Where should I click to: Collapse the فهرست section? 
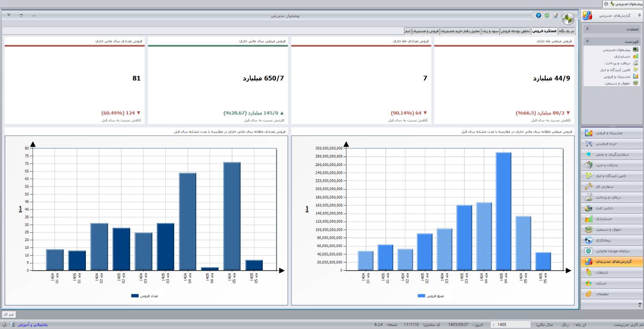(x=587, y=41)
